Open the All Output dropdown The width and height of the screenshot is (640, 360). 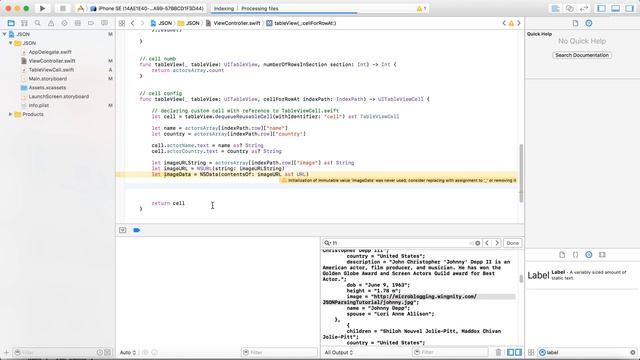point(339,352)
